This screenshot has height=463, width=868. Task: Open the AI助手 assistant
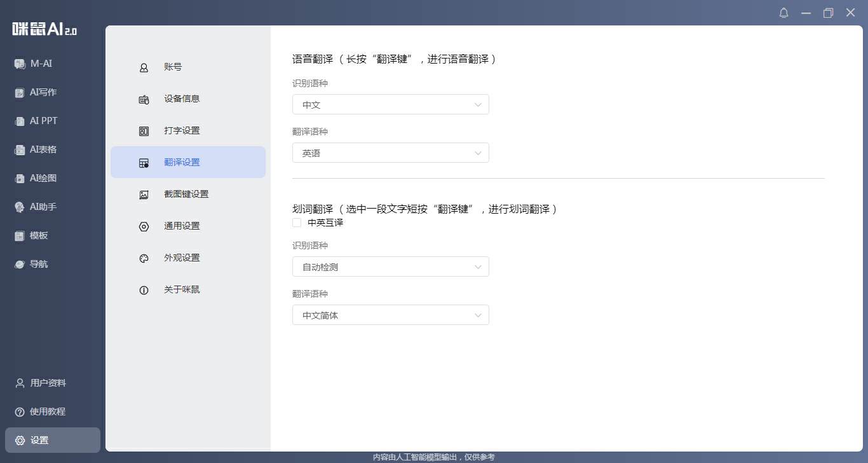(x=43, y=207)
